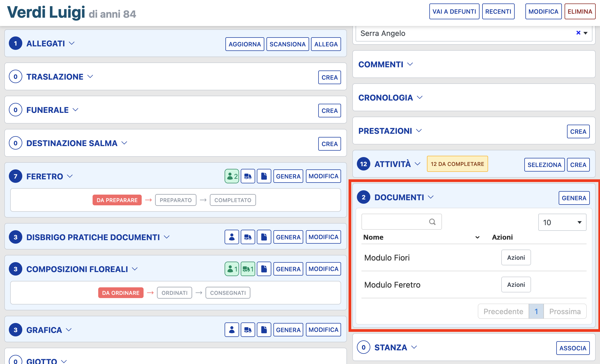Screen dimensions: 600x364
Task: Expand the Allegati section chevron
Action: 72,43
